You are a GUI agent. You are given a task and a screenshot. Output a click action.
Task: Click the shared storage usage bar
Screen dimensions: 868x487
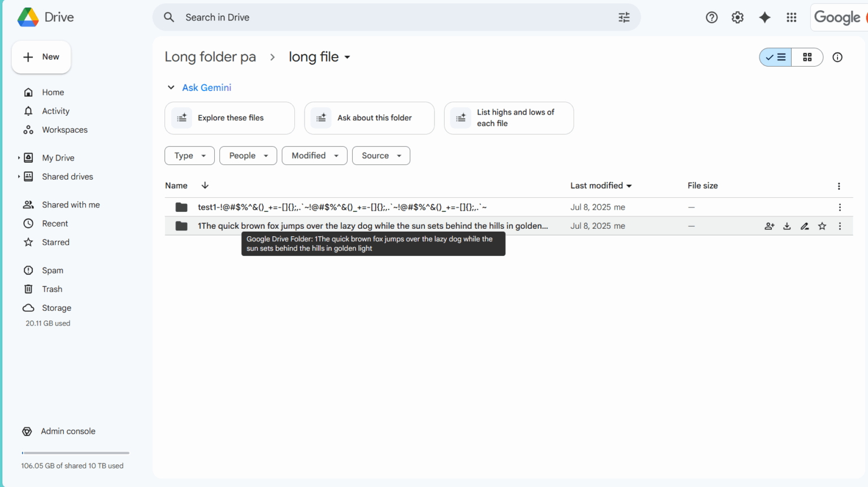[x=75, y=453]
